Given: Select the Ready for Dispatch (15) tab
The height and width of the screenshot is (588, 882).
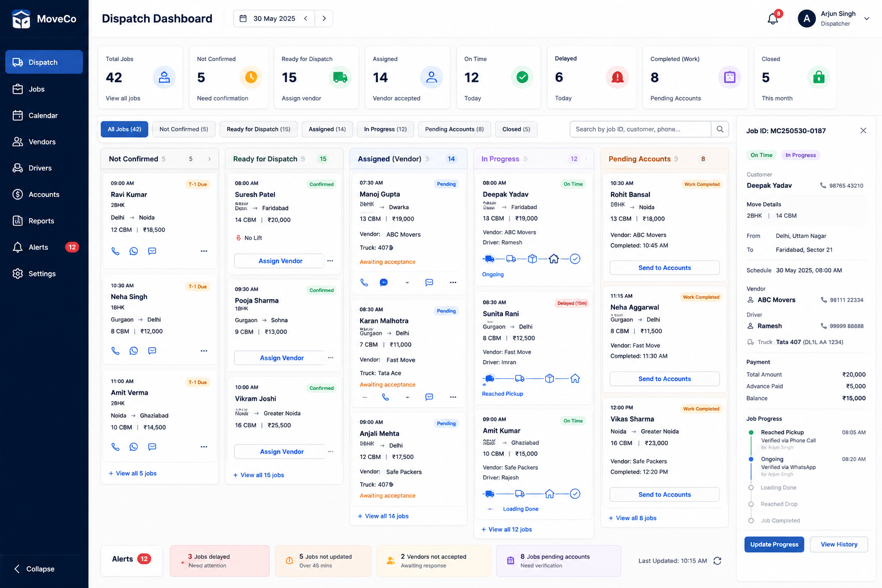Looking at the screenshot, I should [258, 129].
